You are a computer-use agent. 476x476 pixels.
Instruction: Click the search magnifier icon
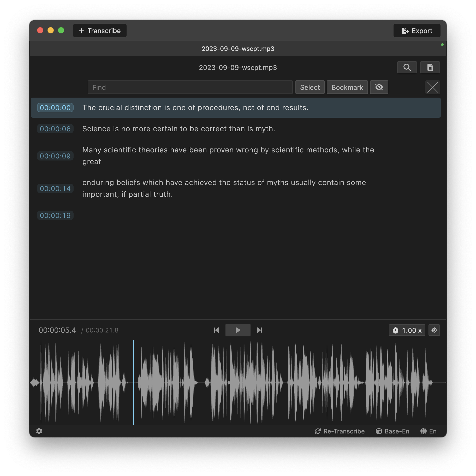point(407,68)
